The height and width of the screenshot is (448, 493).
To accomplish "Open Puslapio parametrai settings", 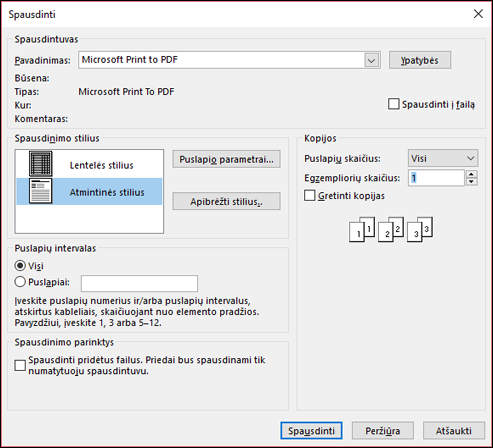I will tap(226, 159).
